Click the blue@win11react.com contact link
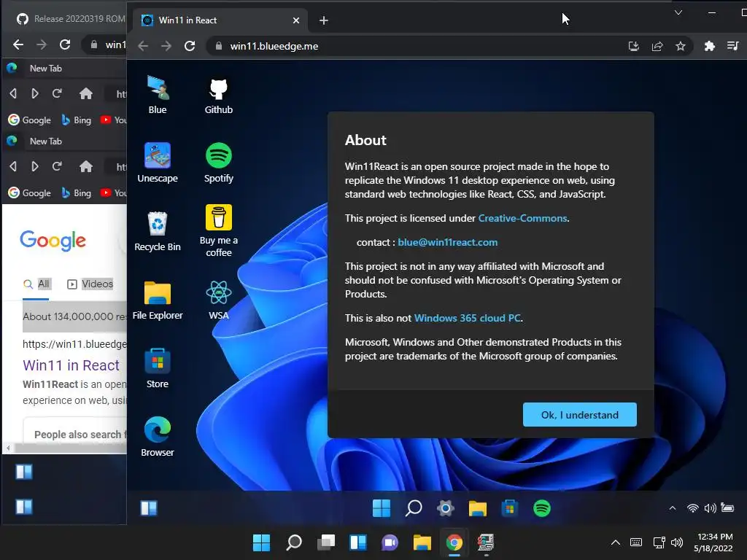 tap(447, 242)
